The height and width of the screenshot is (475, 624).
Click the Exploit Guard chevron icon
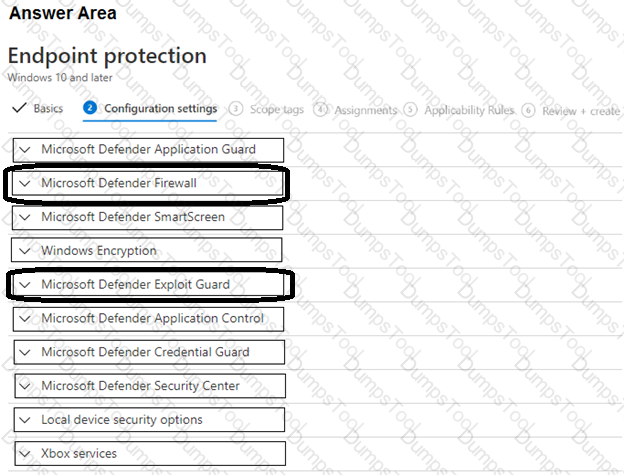pos(25,285)
